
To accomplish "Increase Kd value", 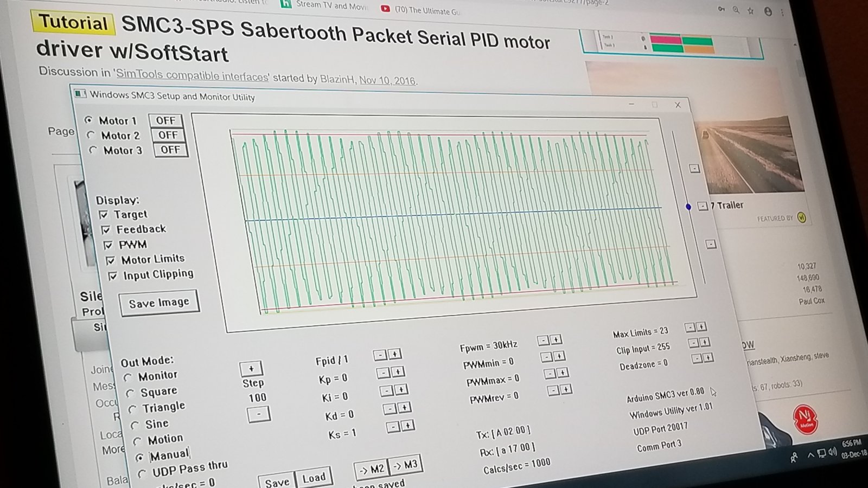I will tap(404, 408).
